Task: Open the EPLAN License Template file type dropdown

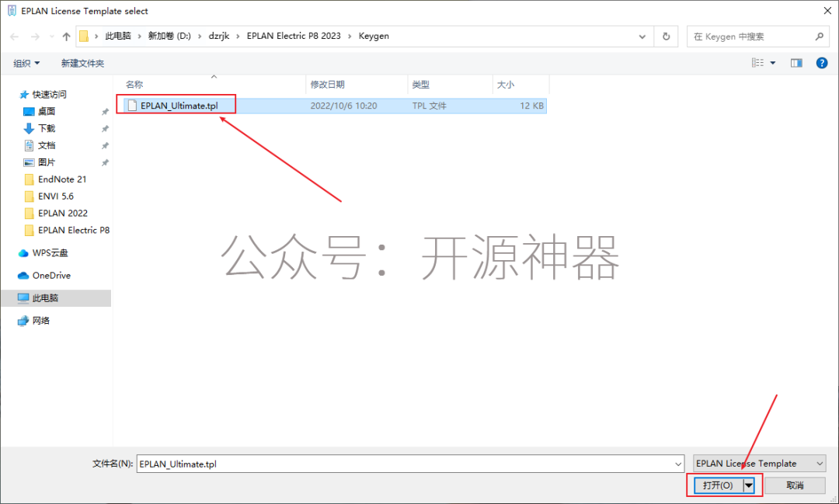Action: point(759,464)
